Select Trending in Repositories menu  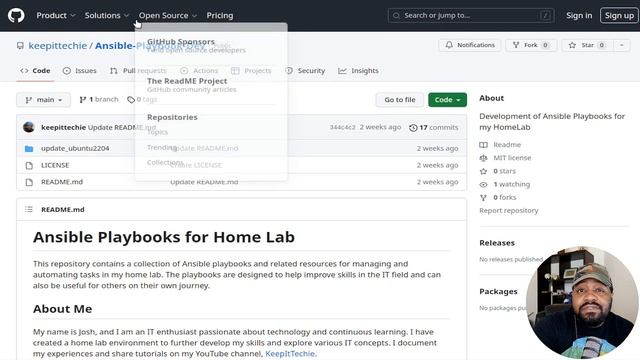click(162, 147)
